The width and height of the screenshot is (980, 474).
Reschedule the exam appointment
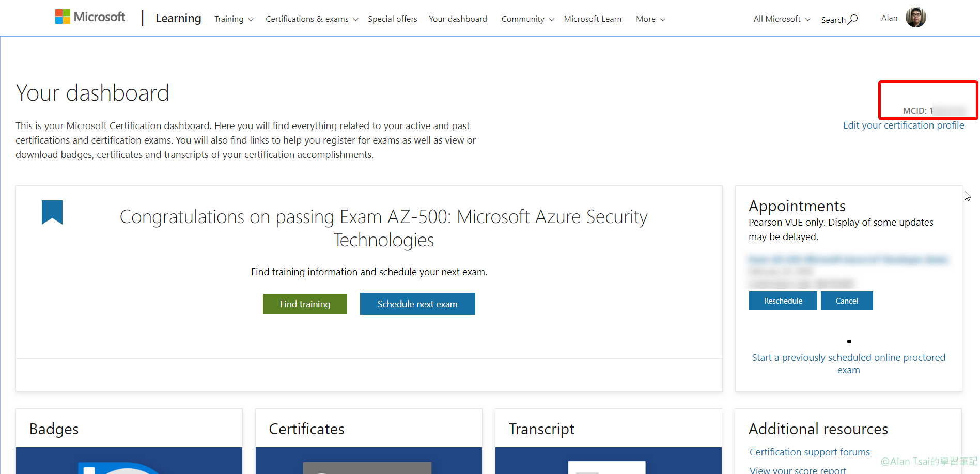click(783, 301)
